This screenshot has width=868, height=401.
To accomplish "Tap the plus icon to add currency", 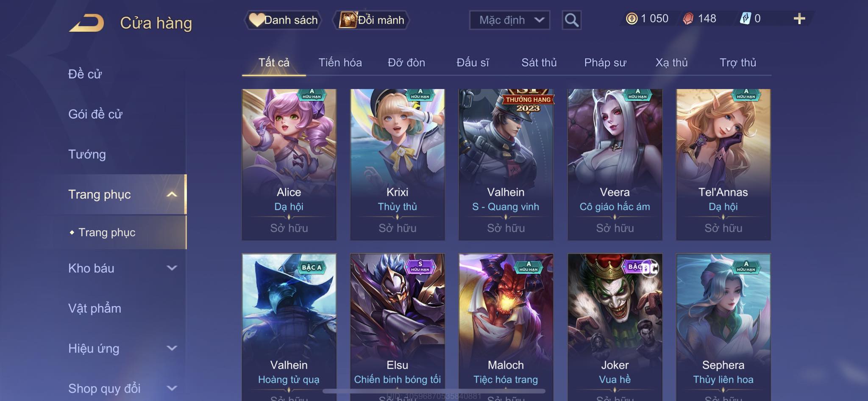I will pos(799,19).
